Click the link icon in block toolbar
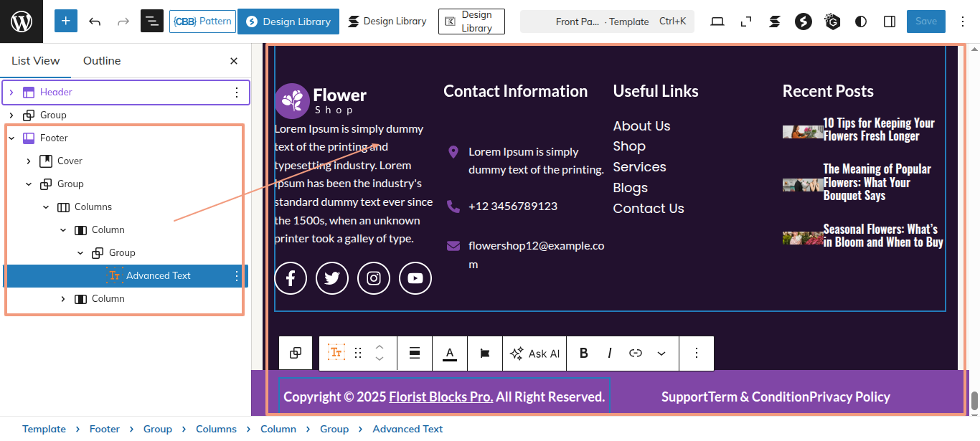The height and width of the screenshot is (441, 980). click(635, 354)
